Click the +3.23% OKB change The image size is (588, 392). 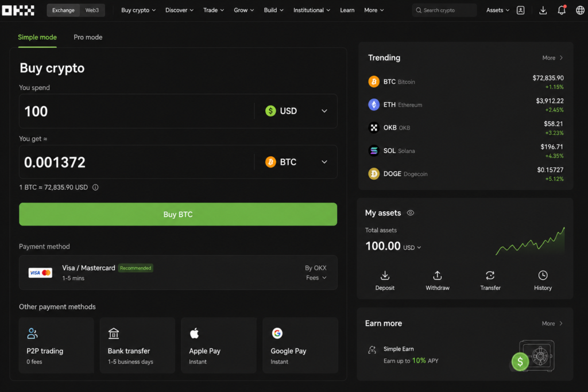coord(554,133)
